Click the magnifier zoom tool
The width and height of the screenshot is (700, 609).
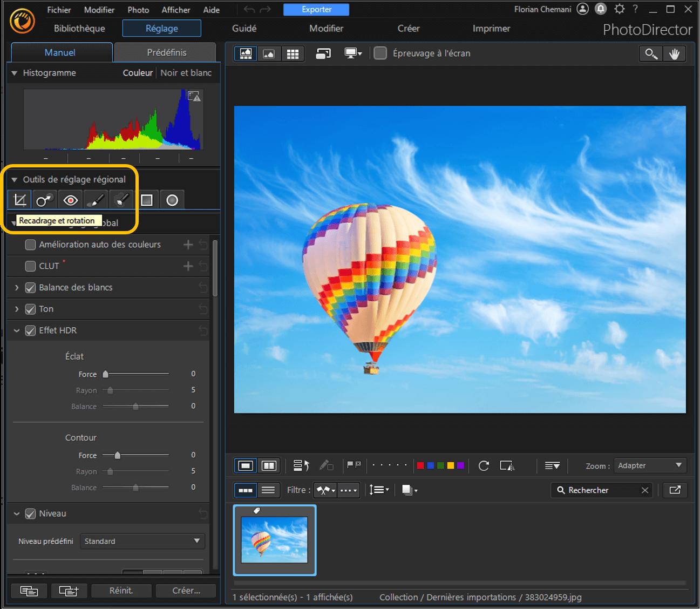point(651,53)
